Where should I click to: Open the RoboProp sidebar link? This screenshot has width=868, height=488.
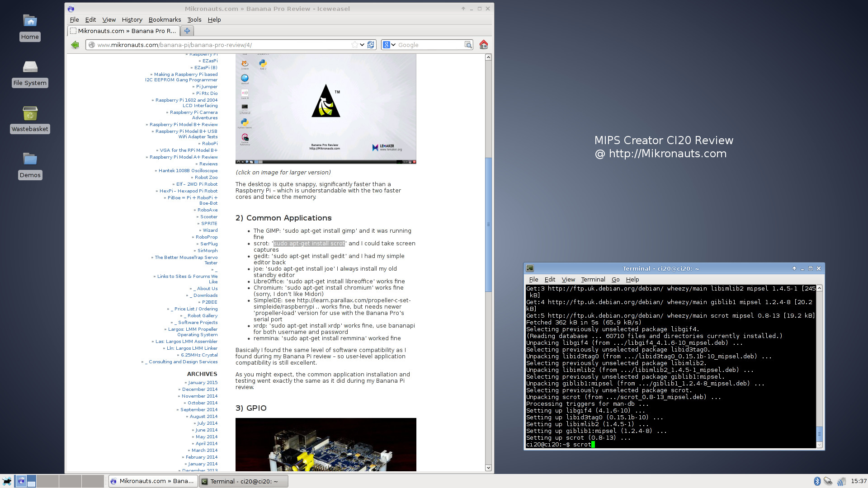pyautogui.click(x=207, y=237)
